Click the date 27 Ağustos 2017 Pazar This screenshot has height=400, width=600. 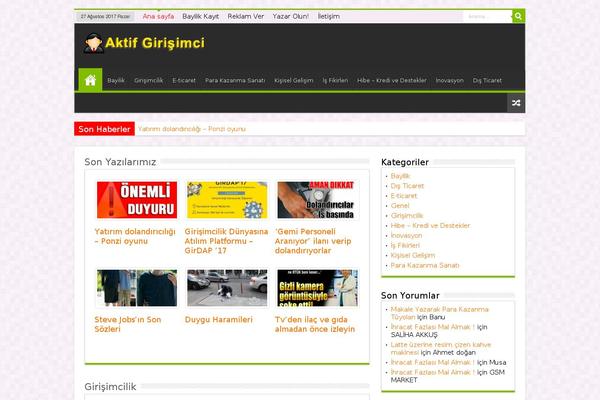(105, 16)
